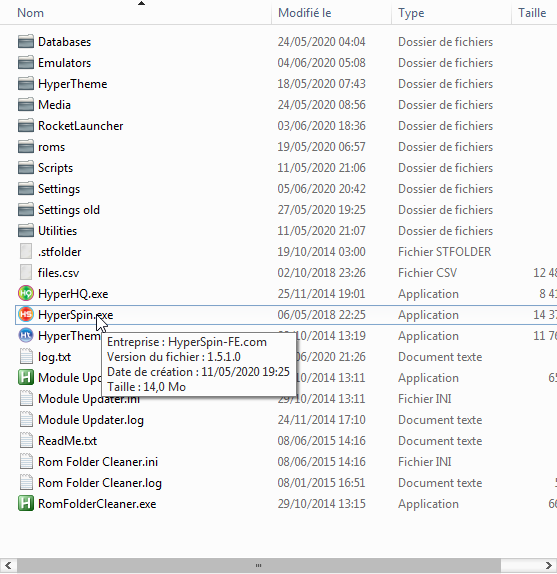This screenshot has height=574, width=557.
Task: Click the Fichier STFOLDER type cell
Action: pos(444,251)
